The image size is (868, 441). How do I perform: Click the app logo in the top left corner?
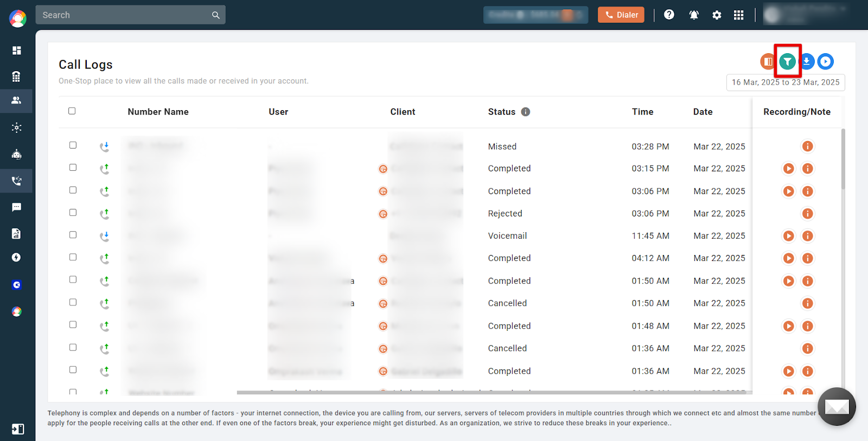tap(17, 18)
